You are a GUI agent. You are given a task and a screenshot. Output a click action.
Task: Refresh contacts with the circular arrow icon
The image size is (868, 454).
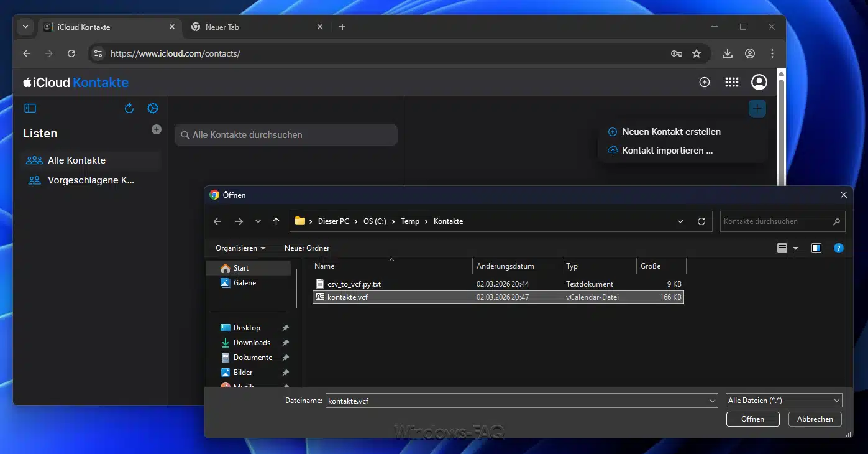(x=129, y=108)
